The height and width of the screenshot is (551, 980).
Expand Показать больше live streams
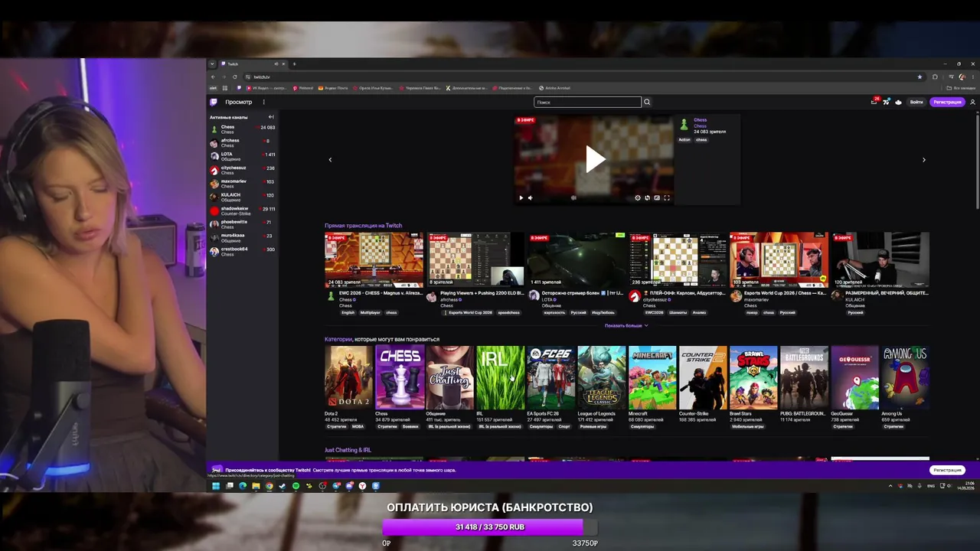[626, 325]
